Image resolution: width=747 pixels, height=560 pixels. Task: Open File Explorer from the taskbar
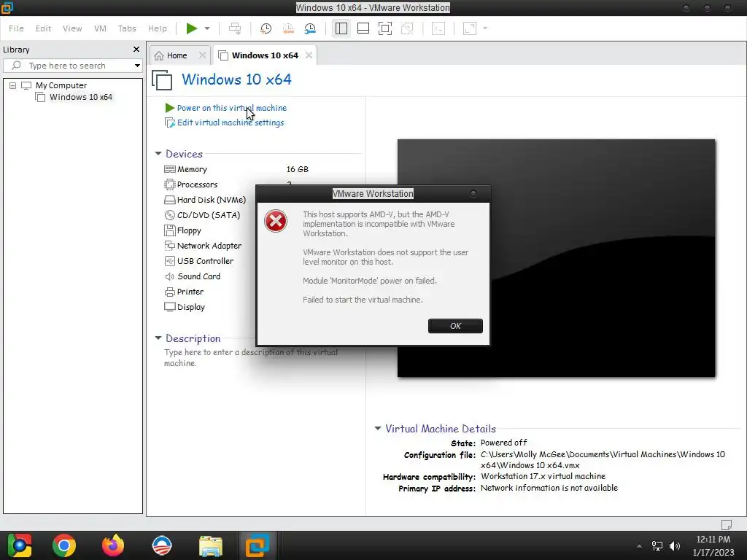coord(211,545)
